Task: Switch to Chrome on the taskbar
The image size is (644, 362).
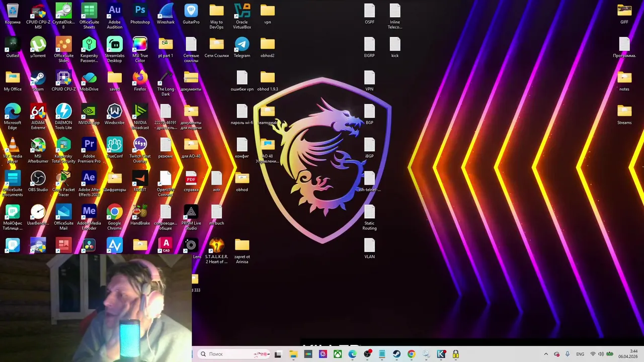Action: (x=412, y=354)
